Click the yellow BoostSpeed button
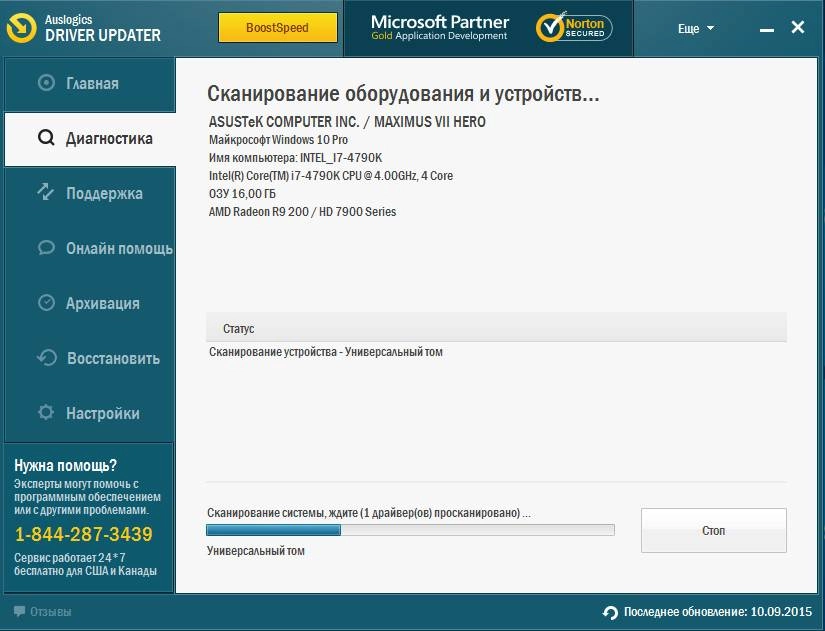 click(x=278, y=27)
